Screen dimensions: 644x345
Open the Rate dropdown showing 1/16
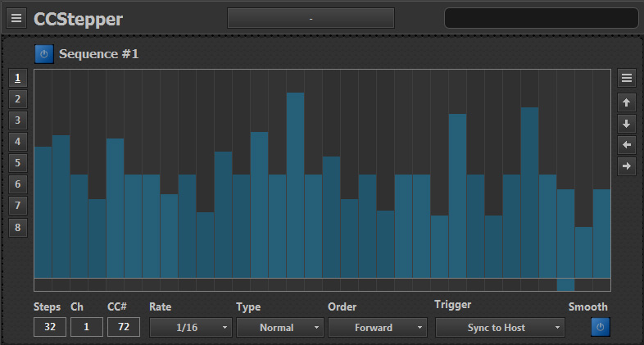coord(191,327)
